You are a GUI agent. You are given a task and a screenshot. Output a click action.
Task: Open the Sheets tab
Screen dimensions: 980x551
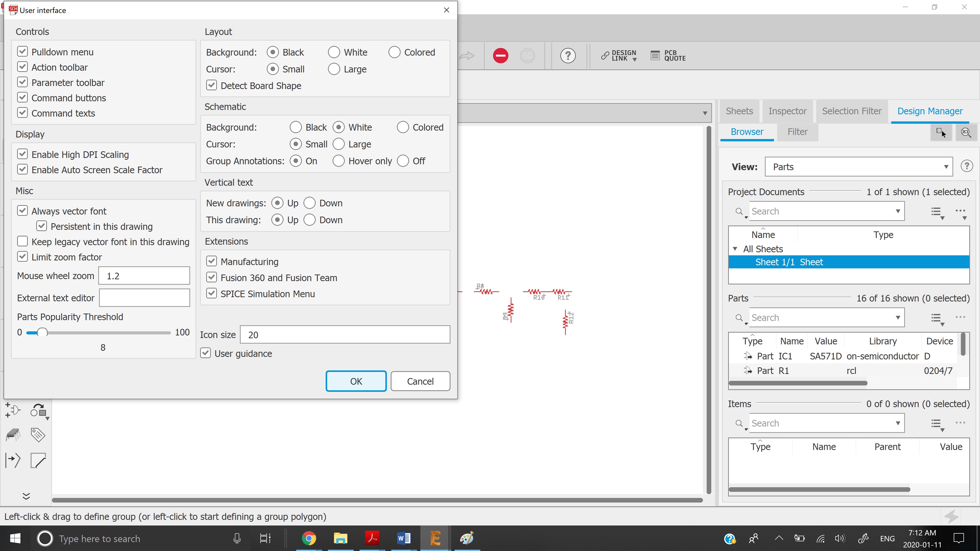[739, 111]
